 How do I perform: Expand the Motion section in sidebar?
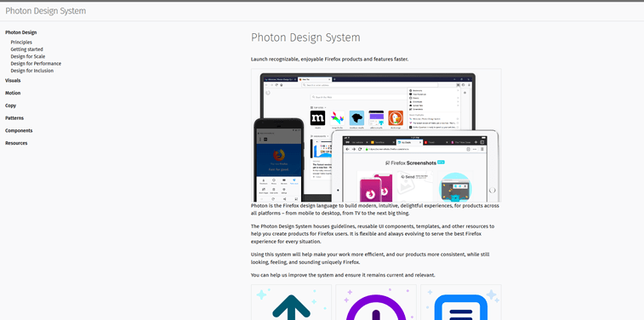(13, 93)
